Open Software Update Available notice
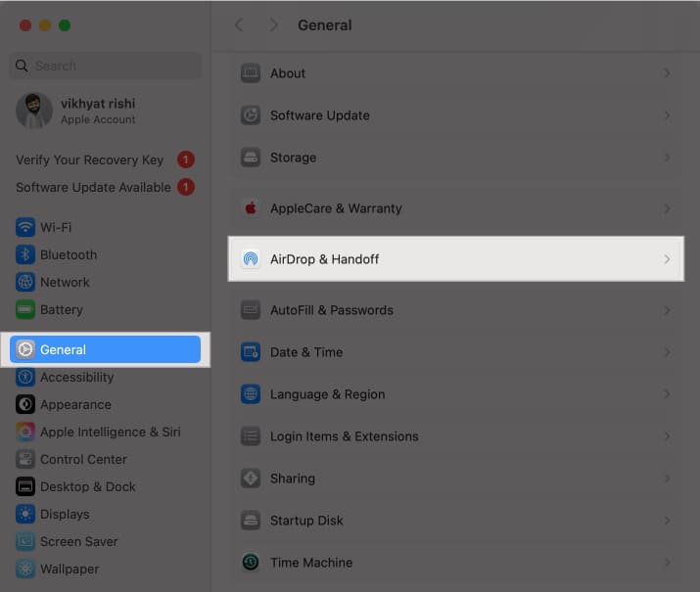This screenshot has width=700, height=592. [105, 187]
